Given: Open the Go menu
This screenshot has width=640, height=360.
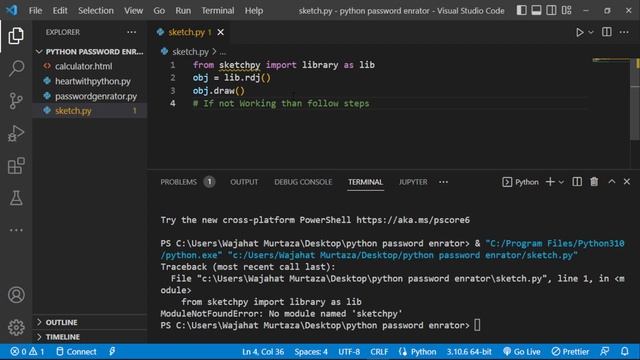Looking at the screenshot, I should (159, 11).
